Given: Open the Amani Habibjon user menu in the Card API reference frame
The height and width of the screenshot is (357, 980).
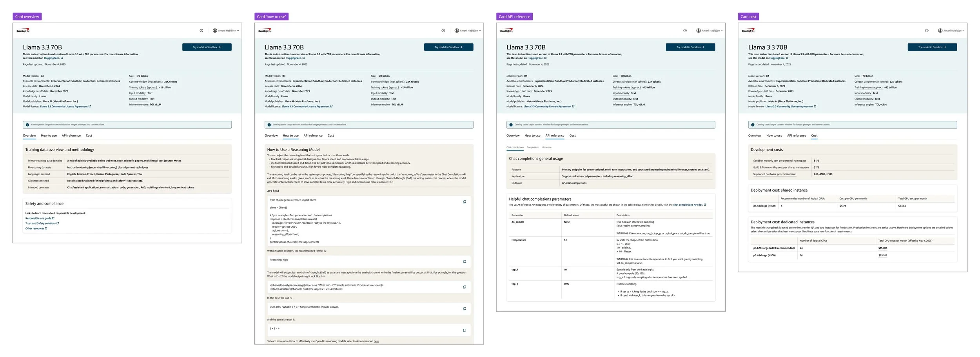Looking at the screenshot, I should pyautogui.click(x=710, y=31).
